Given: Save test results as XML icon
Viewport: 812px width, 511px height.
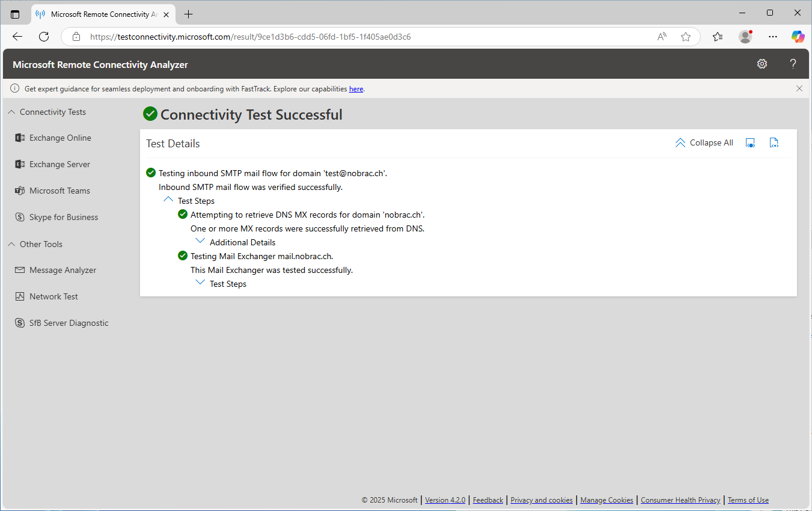Looking at the screenshot, I should (x=774, y=142).
